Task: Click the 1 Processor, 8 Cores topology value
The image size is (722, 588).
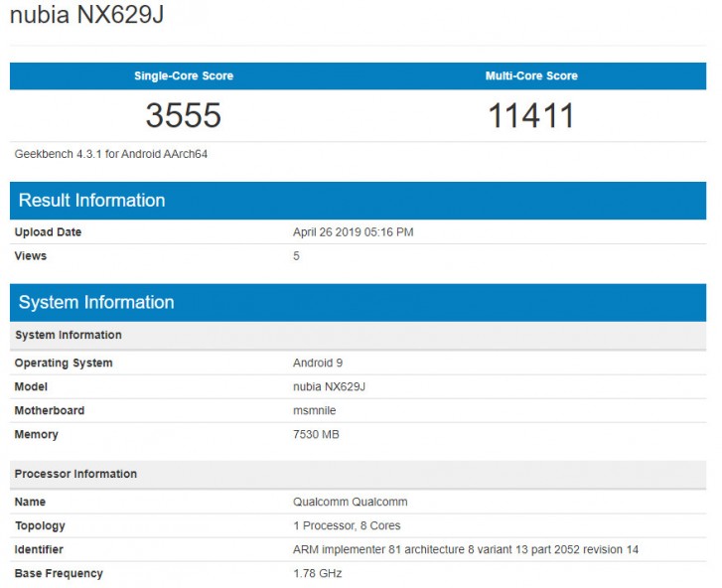Action: [347, 525]
